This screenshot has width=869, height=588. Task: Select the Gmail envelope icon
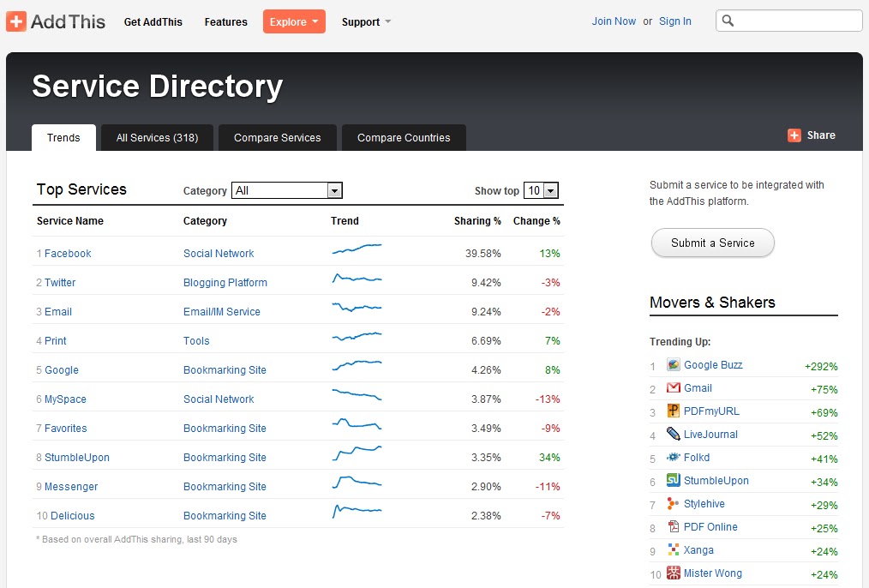(x=674, y=388)
